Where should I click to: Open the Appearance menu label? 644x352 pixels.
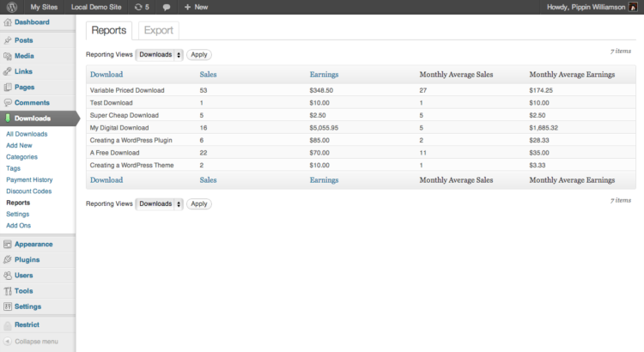[x=33, y=244]
